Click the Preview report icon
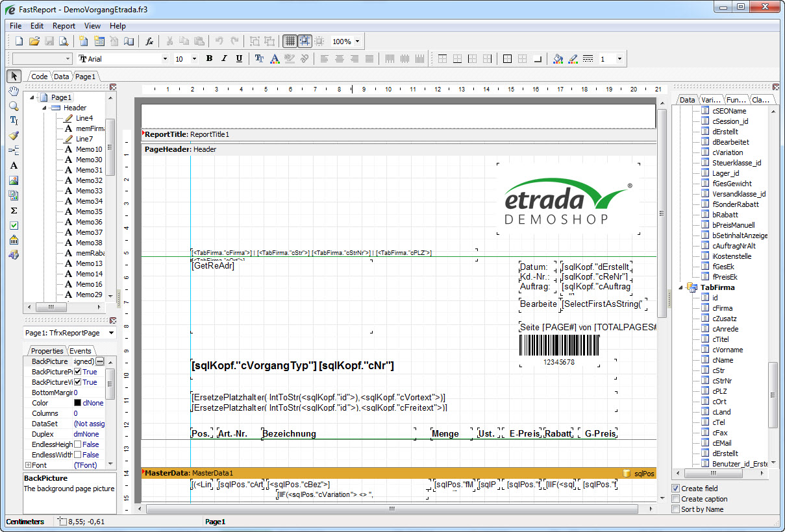 coord(64,42)
